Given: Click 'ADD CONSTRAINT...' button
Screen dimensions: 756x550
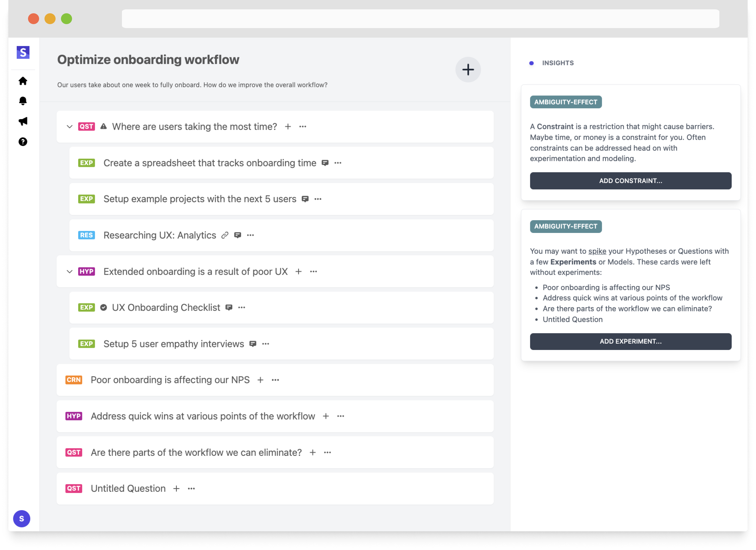Looking at the screenshot, I should 631,181.
